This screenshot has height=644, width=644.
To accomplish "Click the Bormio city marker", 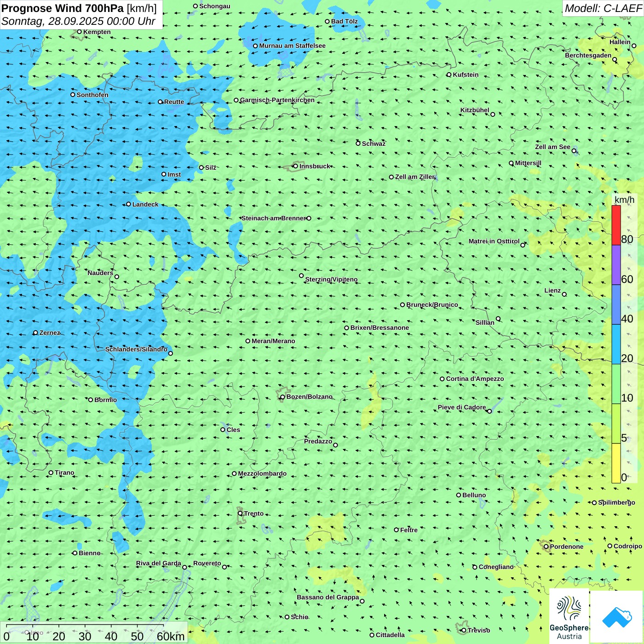I will point(91,400).
